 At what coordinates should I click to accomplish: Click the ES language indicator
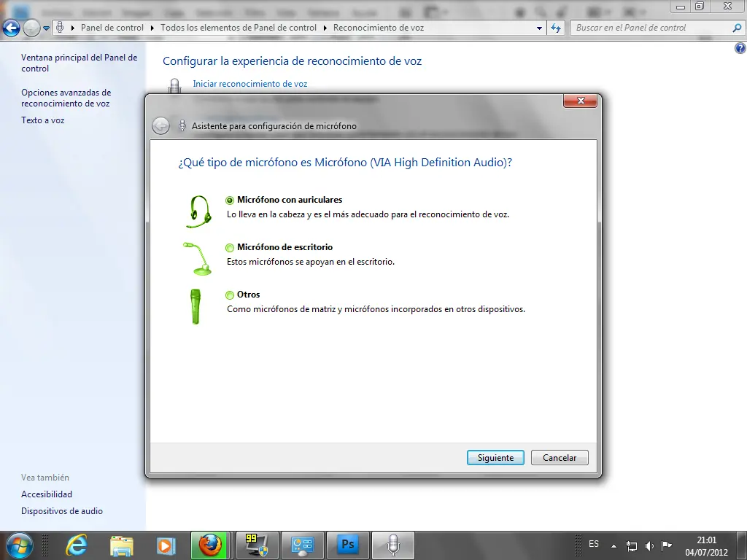(594, 544)
